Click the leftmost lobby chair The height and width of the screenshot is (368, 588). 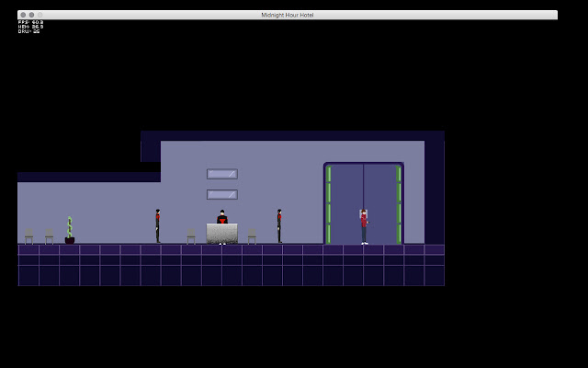(28, 236)
